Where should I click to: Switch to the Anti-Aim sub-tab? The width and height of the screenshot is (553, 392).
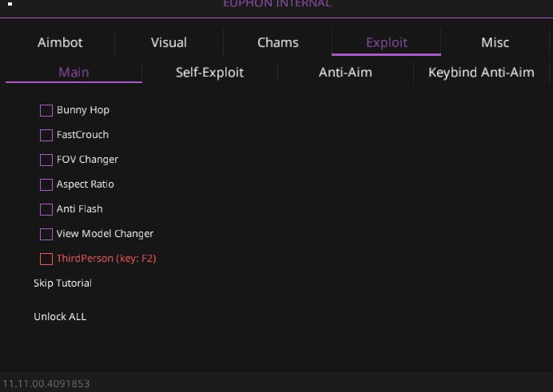pos(345,72)
